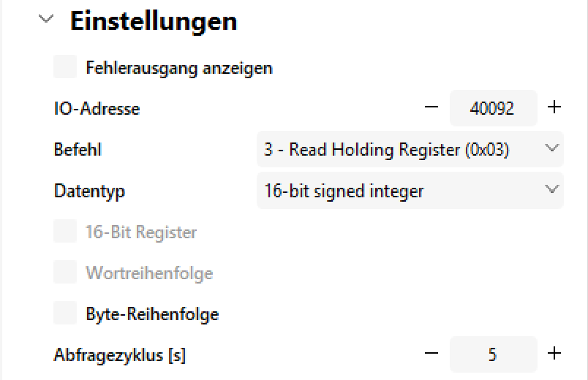588x380 pixels.
Task: Click the Befehl label
Action: tap(78, 150)
